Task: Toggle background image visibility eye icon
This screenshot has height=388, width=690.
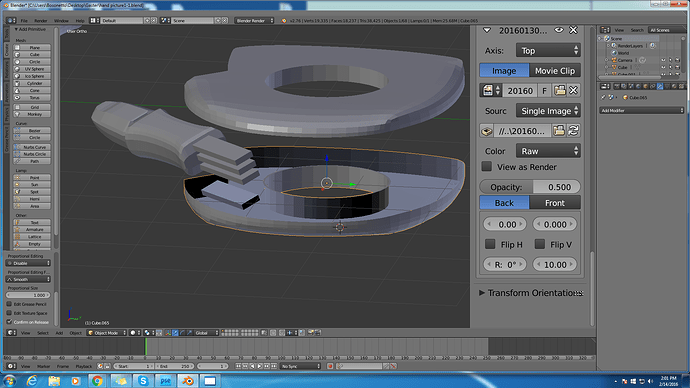Action: (559, 30)
